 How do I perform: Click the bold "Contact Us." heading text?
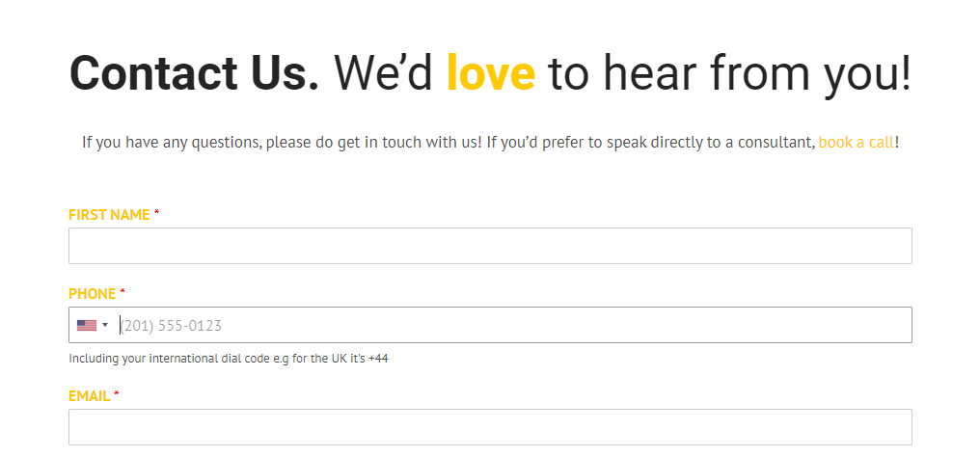(195, 73)
